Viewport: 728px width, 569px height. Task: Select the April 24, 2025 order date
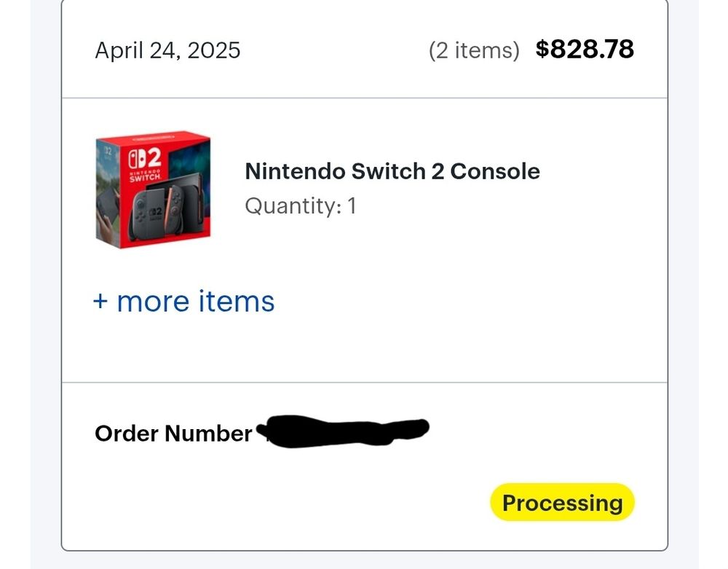167,50
